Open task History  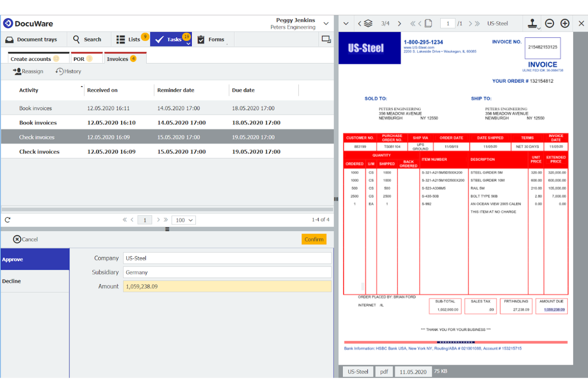coord(68,71)
